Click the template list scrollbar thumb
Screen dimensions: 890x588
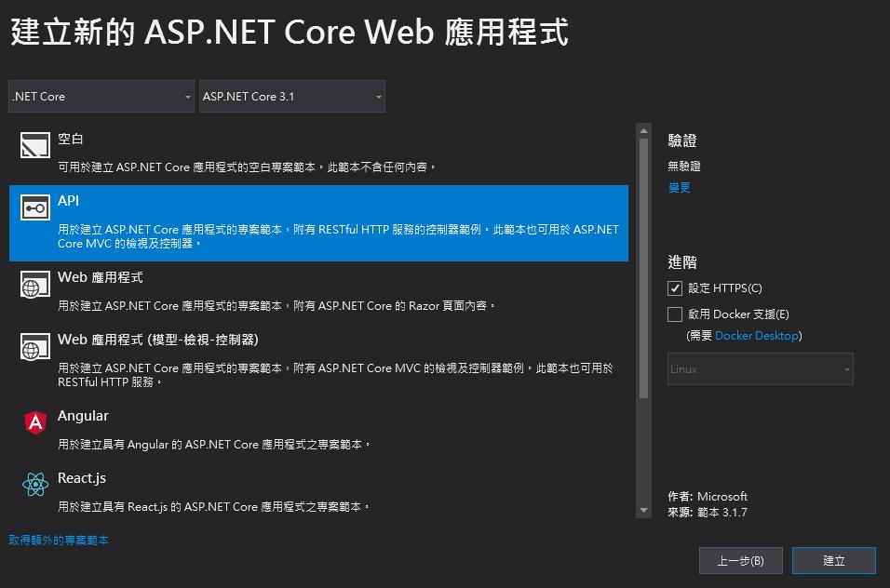point(643,268)
